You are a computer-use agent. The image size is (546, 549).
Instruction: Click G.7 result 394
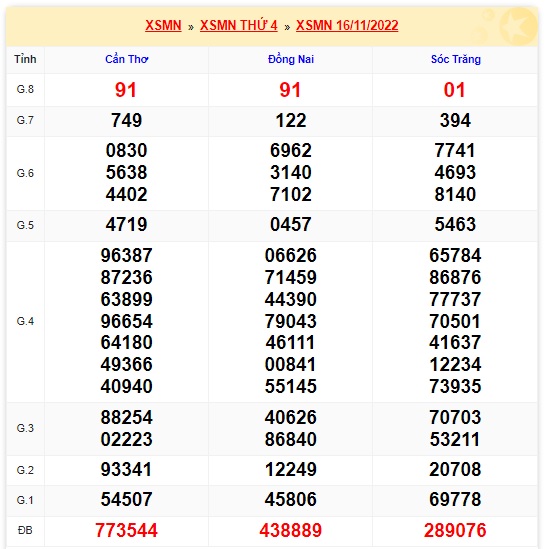pos(455,120)
